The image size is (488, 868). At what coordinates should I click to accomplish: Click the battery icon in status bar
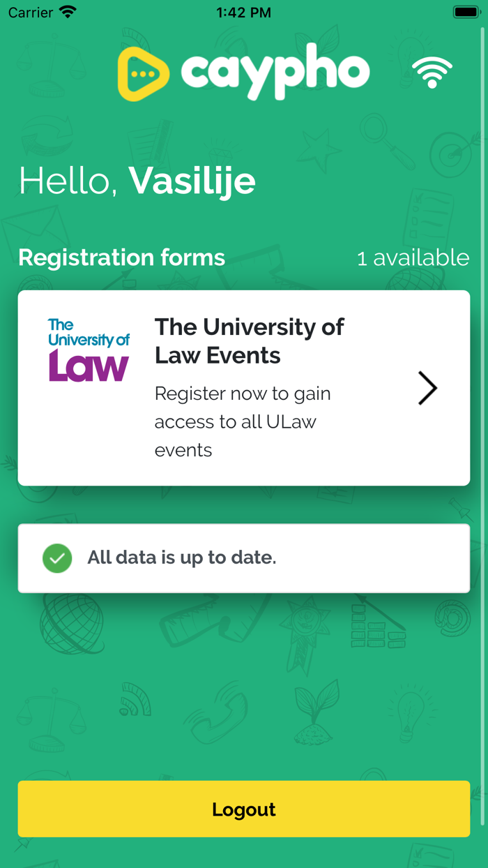[465, 13]
